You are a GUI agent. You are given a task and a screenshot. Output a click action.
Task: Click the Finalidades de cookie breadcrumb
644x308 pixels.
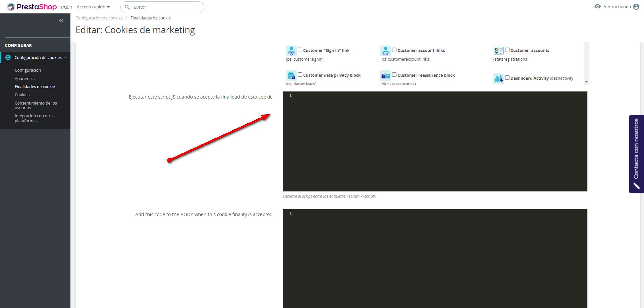point(151,18)
